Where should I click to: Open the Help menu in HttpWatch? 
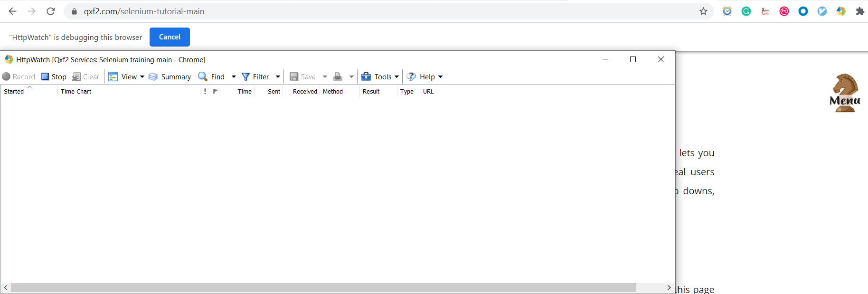click(421, 76)
